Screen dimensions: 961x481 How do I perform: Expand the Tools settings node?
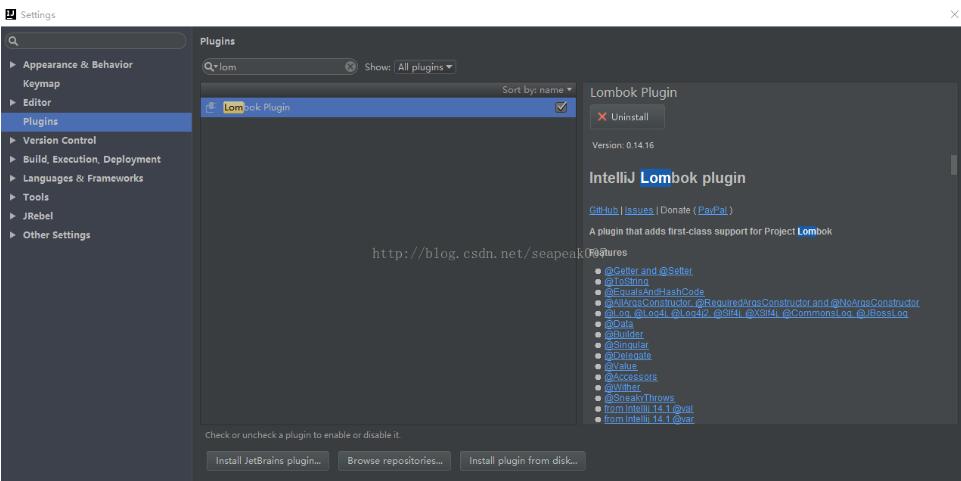point(12,197)
